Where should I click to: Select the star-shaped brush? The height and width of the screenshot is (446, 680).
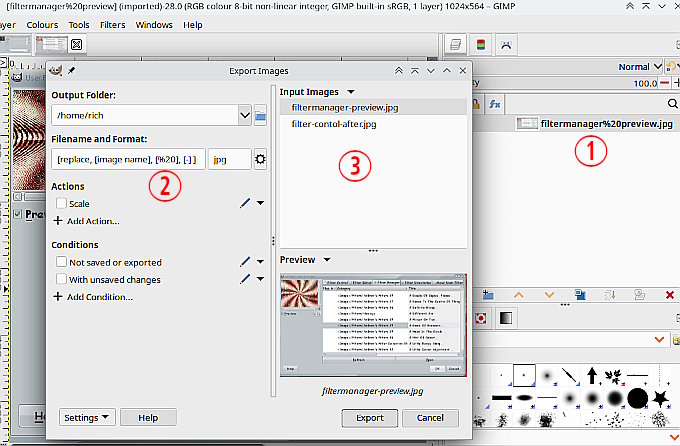point(660,398)
